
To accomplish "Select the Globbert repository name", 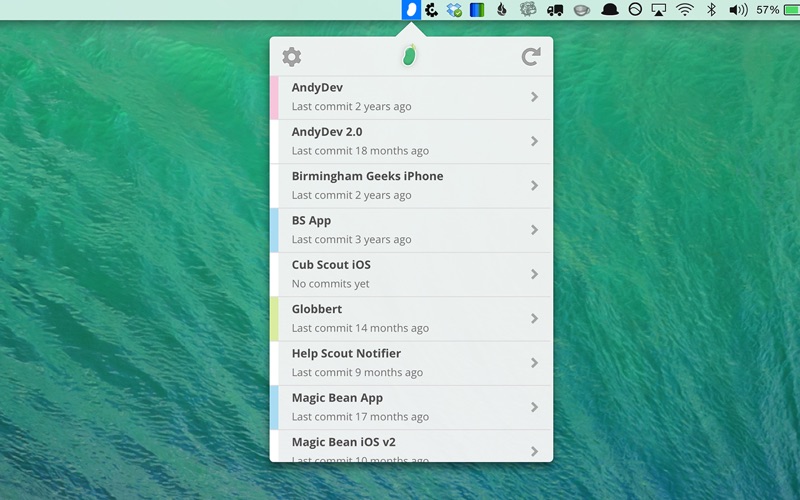I will pos(317,309).
